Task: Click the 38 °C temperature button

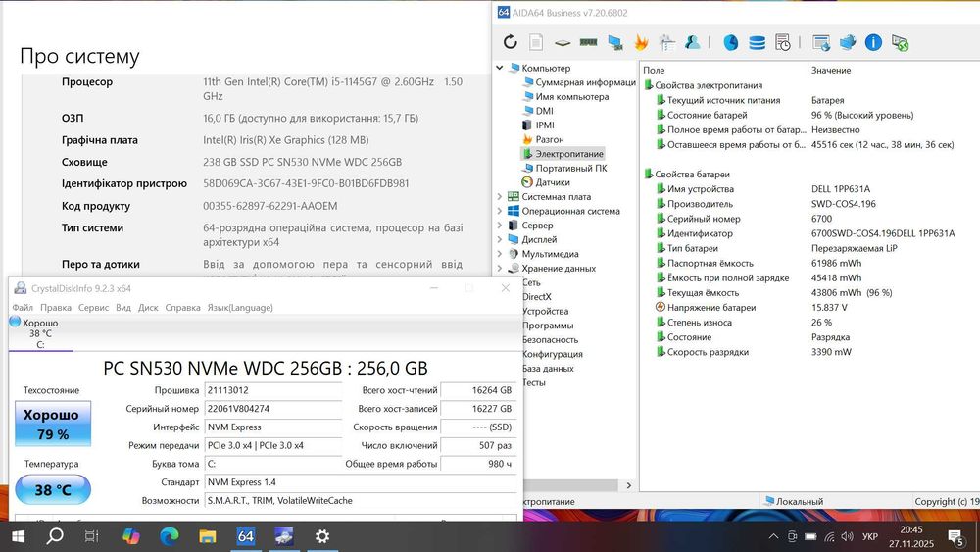Action: (53, 489)
